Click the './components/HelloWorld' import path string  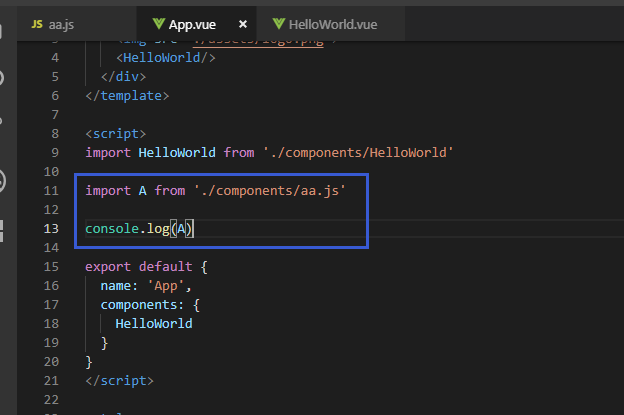click(x=358, y=153)
